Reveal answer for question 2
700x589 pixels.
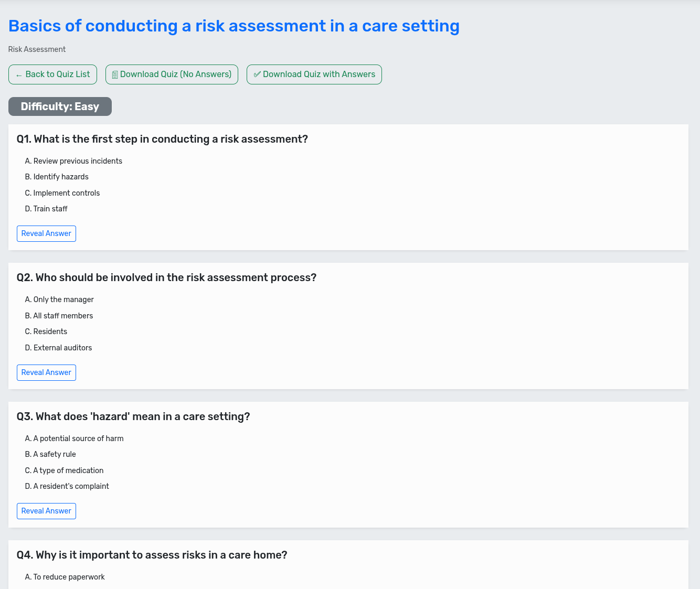tap(46, 372)
